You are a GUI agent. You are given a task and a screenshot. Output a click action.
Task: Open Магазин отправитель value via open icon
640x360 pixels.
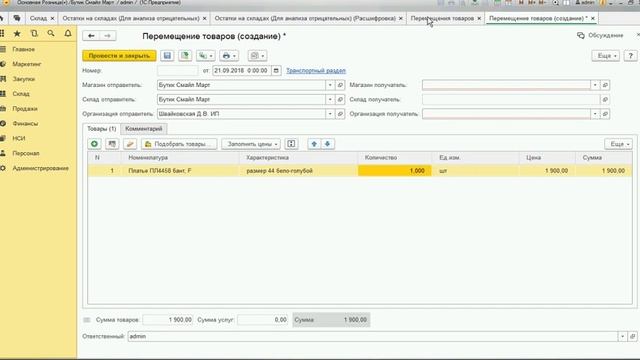[340, 85]
